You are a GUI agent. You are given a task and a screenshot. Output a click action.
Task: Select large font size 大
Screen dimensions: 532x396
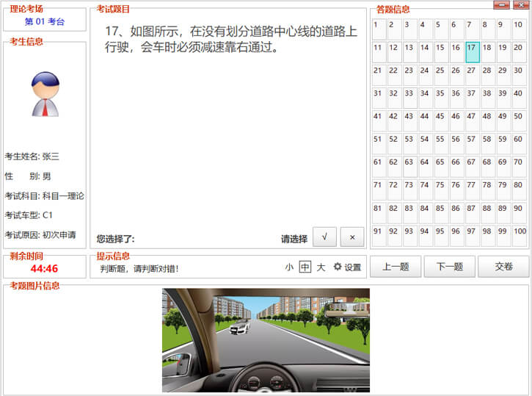coord(321,267)
